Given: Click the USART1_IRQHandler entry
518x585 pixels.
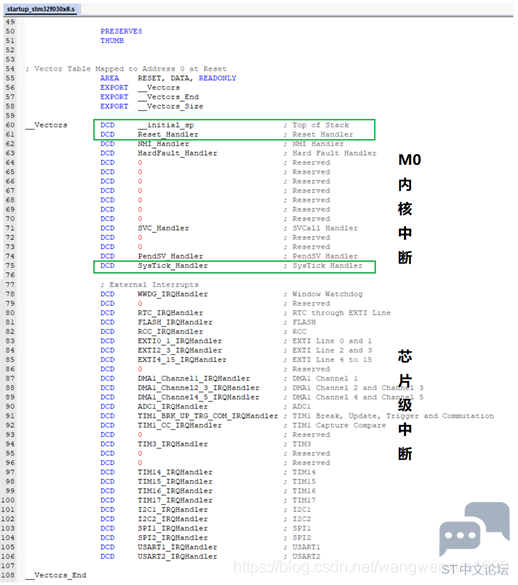Looking at the screenshot, I should [178, 547].
